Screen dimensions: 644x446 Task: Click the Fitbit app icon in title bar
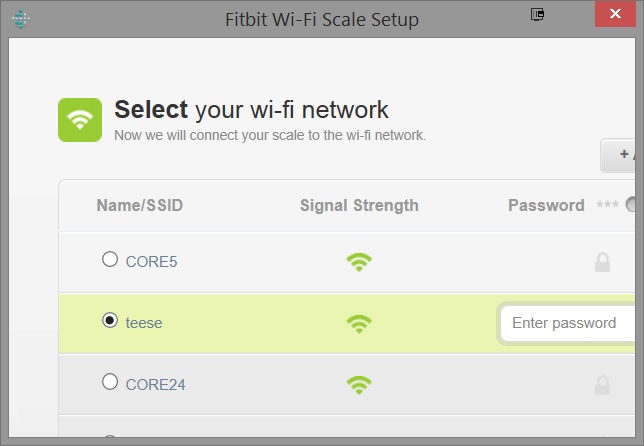(x=22, y=19)
